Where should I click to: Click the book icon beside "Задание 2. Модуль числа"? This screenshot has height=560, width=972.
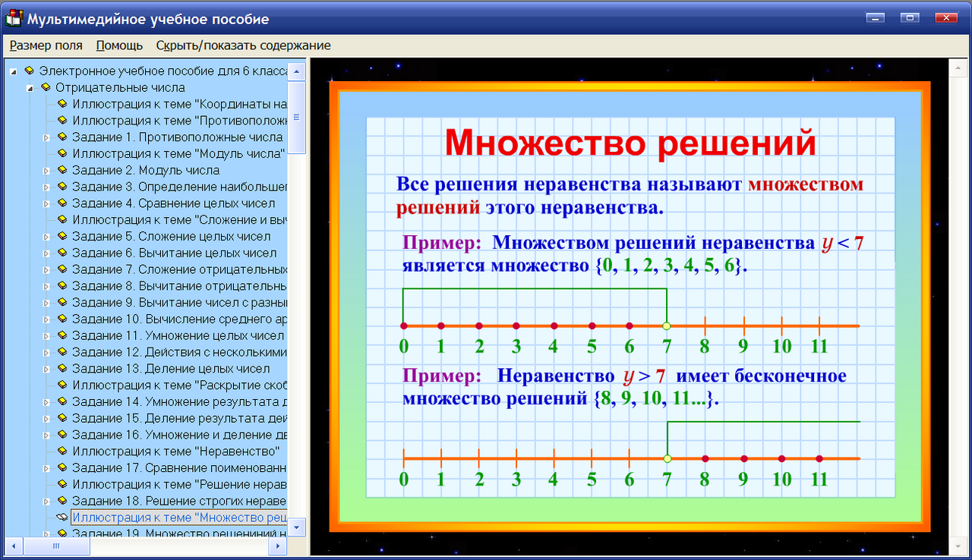62,170
